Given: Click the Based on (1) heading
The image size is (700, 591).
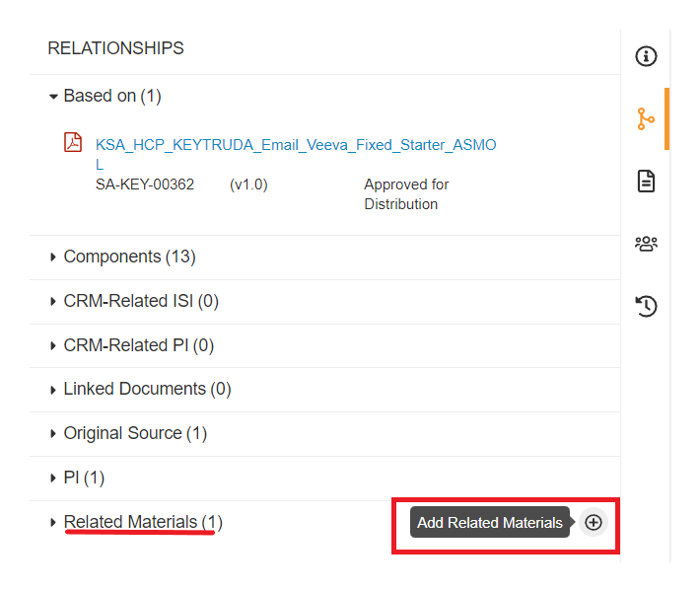Looking at the screenshot, I should (112, 96).
